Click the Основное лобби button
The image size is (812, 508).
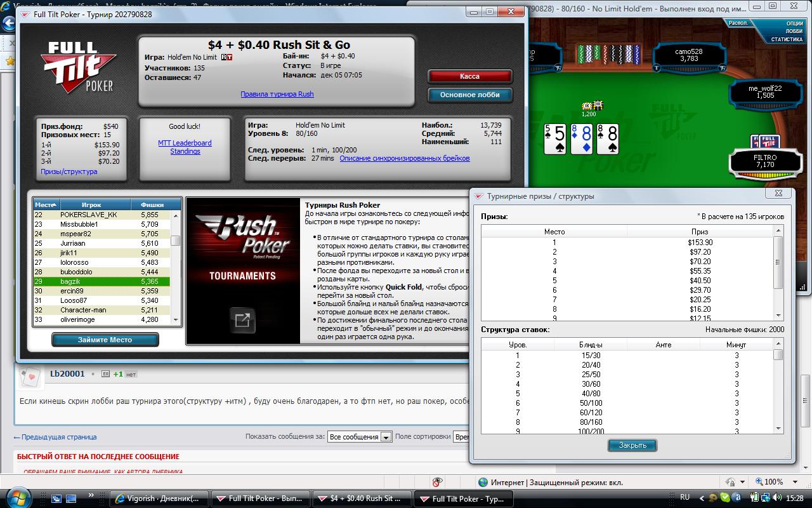469,95
